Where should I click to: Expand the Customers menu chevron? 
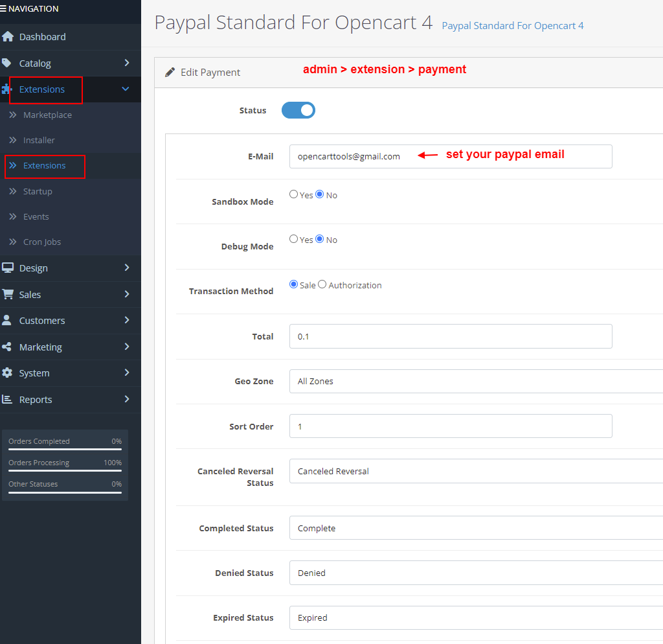click(x=126, y=320)
